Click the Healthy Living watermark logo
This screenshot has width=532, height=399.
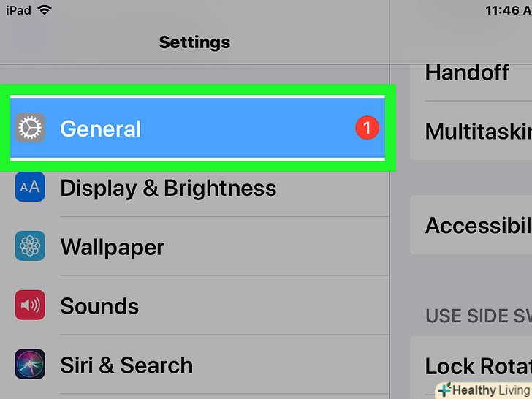point(482,389)
